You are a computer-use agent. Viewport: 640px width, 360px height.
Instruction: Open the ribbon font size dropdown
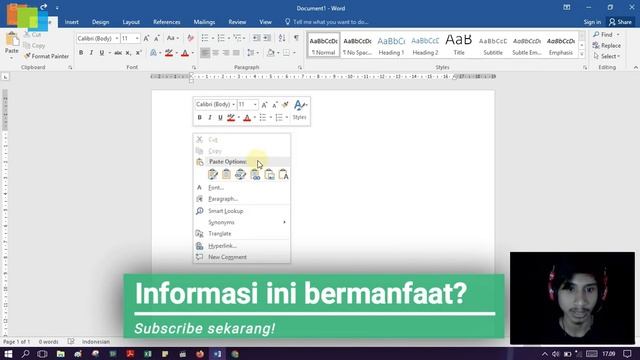coord(137,38)
